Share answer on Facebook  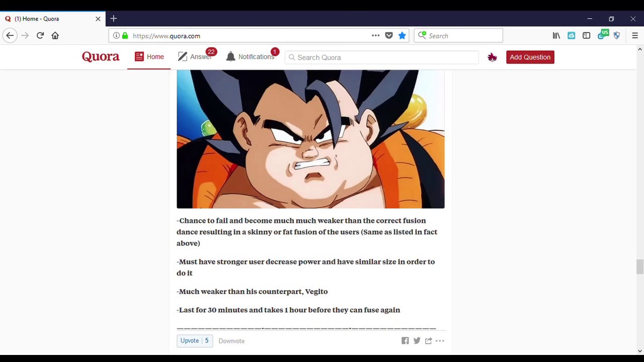point(405,340)
